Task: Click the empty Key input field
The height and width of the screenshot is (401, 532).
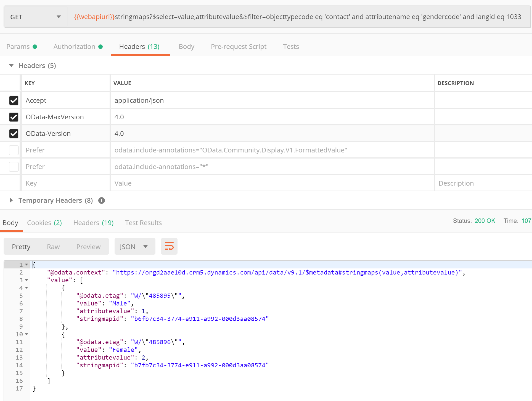Action: tap(66, 183)
